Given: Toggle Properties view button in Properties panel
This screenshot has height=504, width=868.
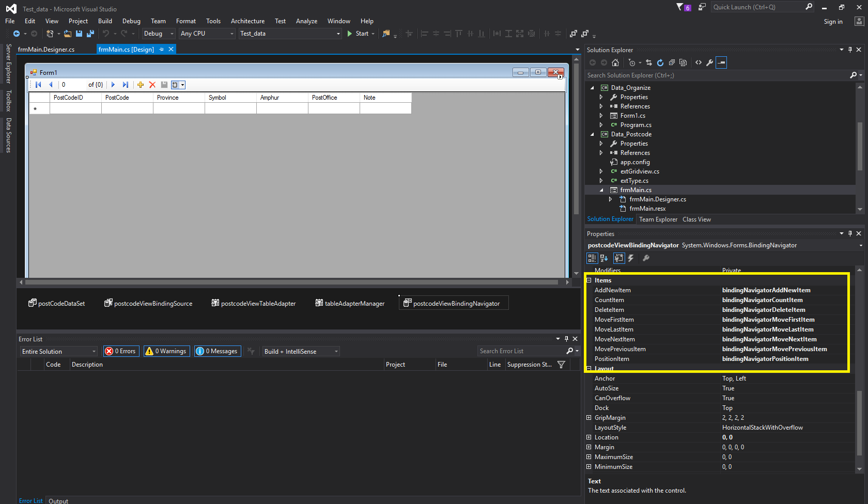Looking at the screenshot, I should click(x=619, y=258).
